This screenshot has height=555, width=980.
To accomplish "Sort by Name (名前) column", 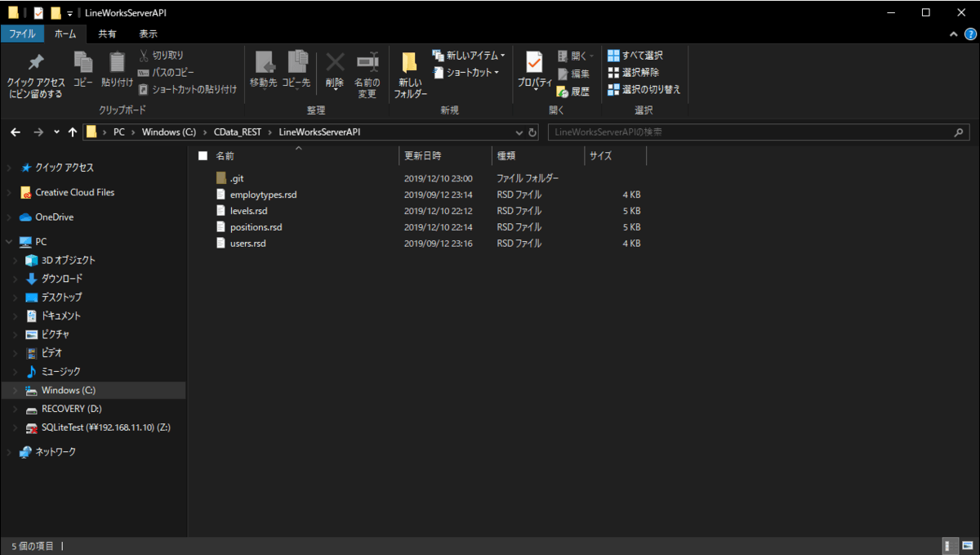I will 225,155.
